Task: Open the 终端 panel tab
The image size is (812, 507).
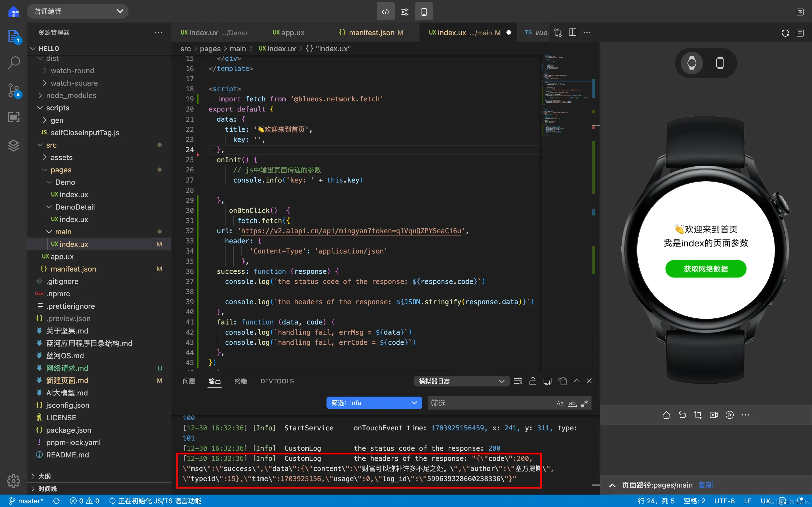Action: click(x=240, y=381)
